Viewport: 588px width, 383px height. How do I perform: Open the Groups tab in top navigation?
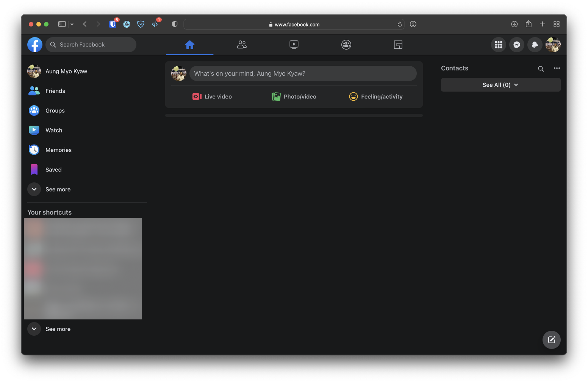pos(346,45)
